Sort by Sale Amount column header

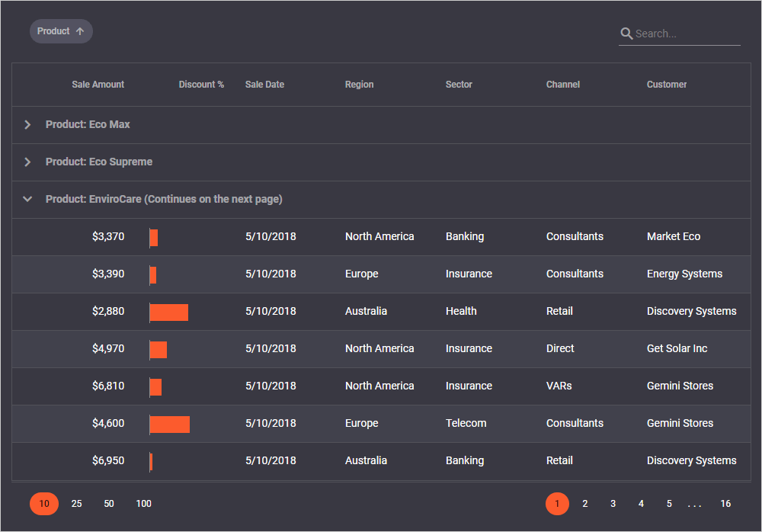(x=98, y=85)
